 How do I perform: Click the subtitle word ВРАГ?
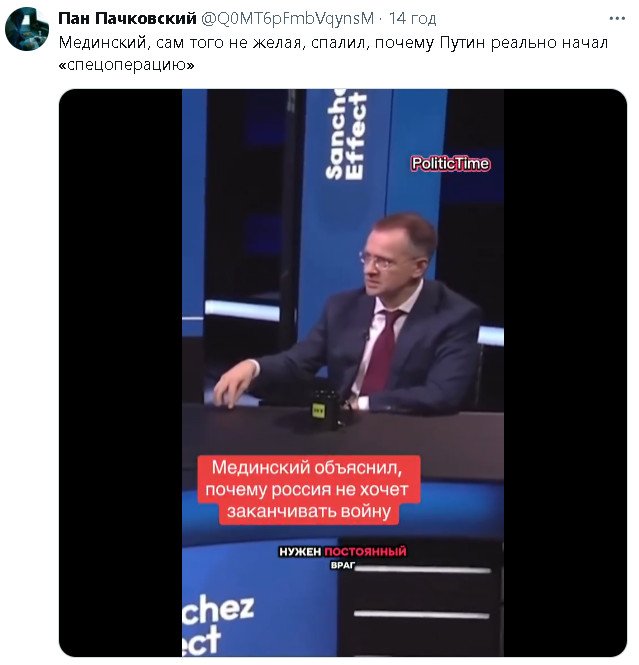(x=343, y=565)
